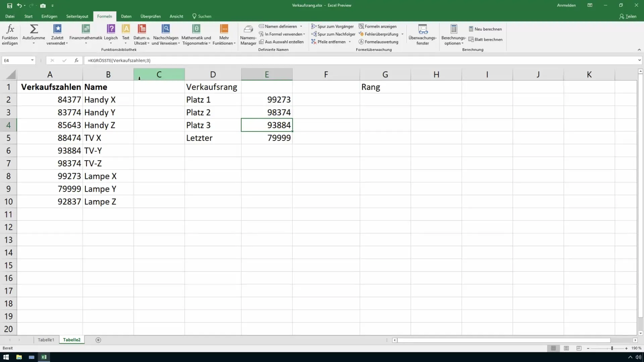The image size is (644, 362).
Task: Select the Daten ribbon tab
Action: [126, 16]
